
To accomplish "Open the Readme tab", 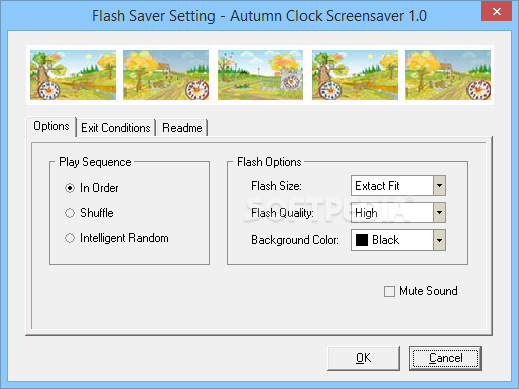I will 182,128.
